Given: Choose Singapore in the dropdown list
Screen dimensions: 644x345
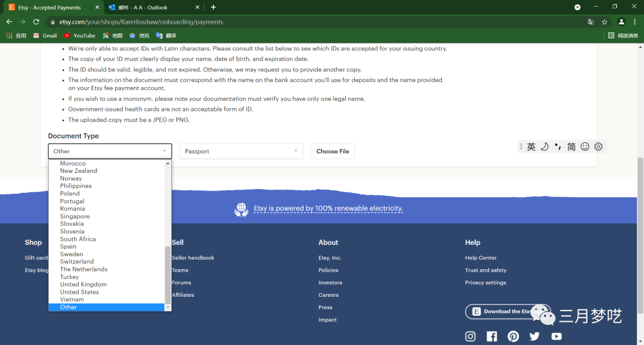Looking at the screenshot, I should coord(75,216).
